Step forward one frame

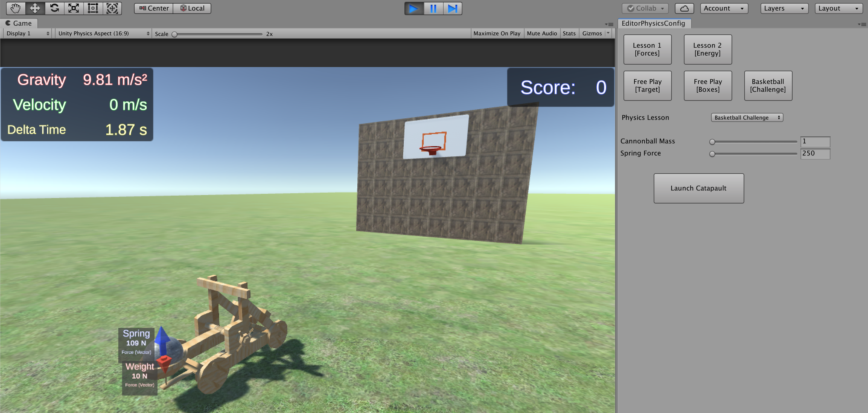[452, 8]
